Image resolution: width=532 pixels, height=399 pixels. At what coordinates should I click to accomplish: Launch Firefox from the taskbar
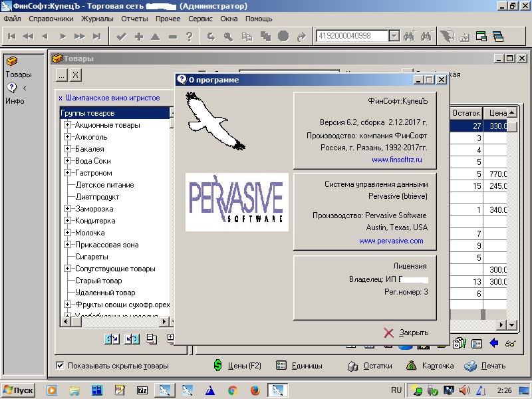tap(254, 390)
